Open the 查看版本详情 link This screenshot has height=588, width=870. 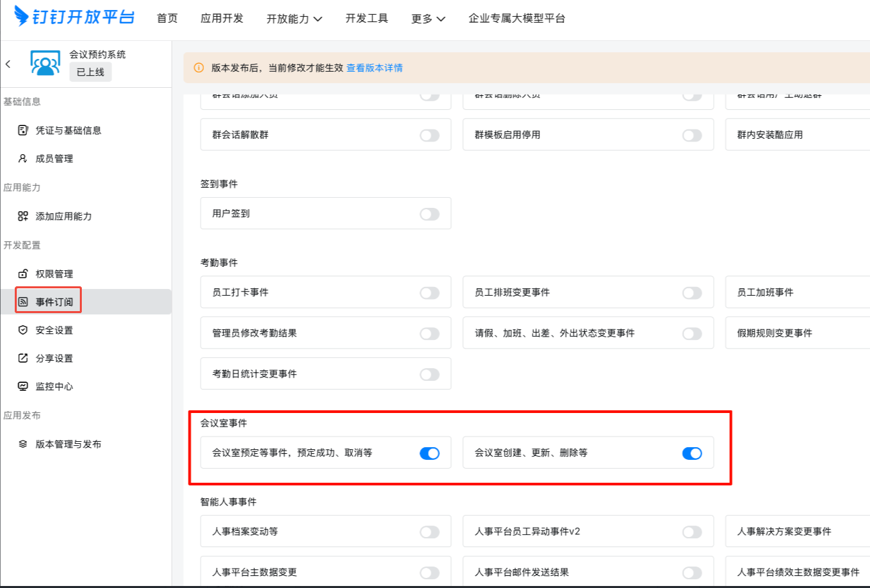tap(374, 68)
